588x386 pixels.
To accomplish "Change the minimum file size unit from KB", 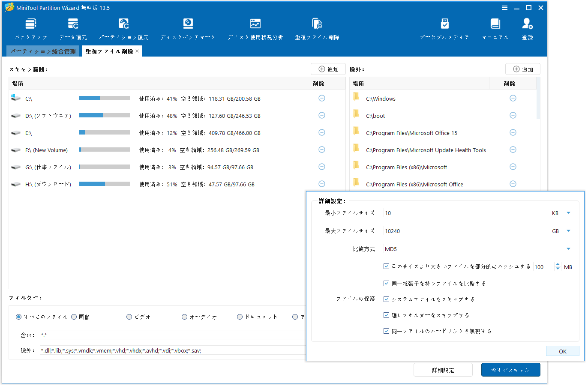I will (561, 212).
